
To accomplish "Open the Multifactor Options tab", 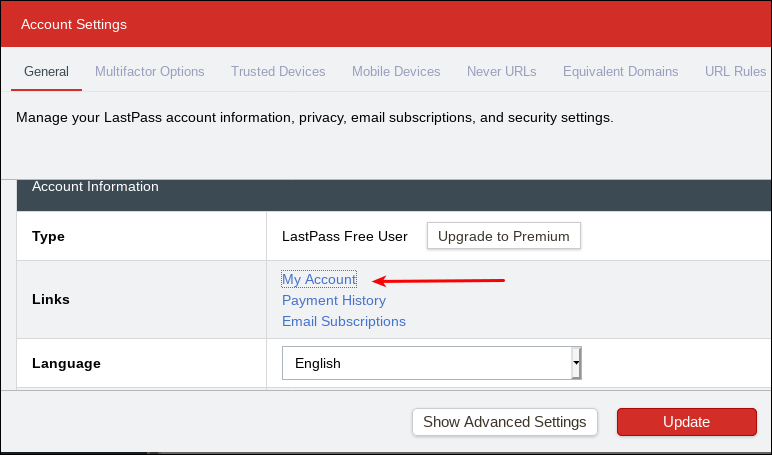I will click(150, 72).
